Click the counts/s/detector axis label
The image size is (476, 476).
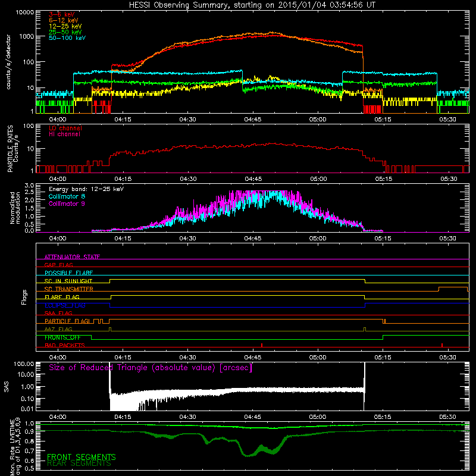point(8,62)
